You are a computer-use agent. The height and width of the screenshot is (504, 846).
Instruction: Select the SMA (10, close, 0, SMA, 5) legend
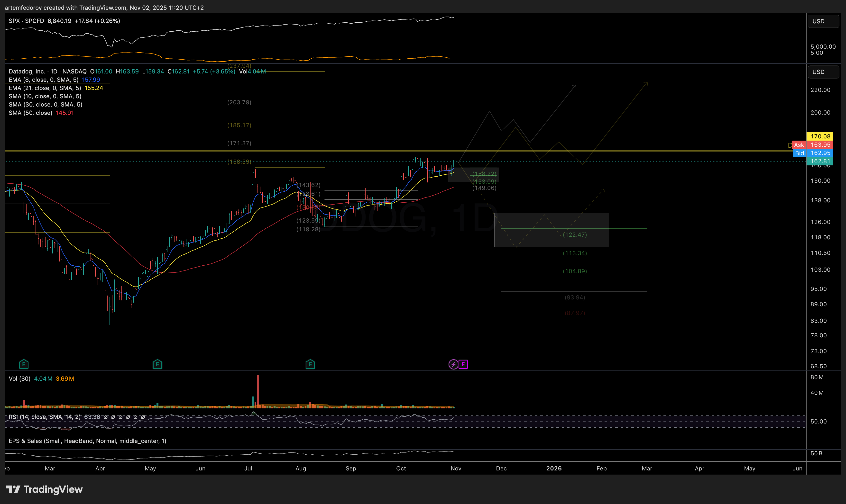[x=45, y=96]
